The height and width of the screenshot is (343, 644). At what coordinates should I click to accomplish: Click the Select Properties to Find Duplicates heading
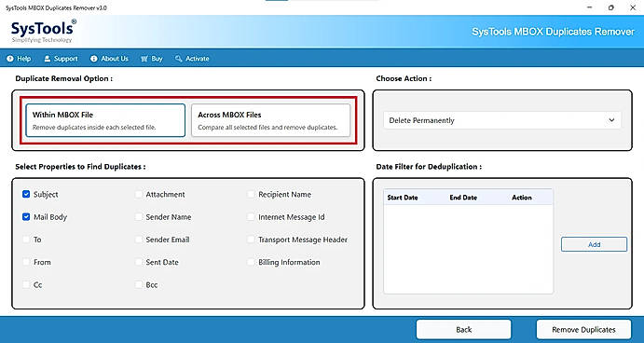(x=80, y=167)
